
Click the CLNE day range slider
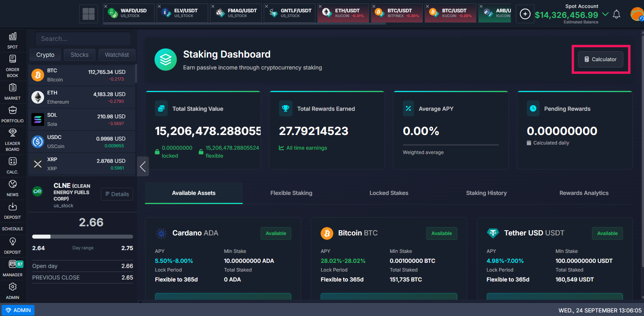point(82,237)
